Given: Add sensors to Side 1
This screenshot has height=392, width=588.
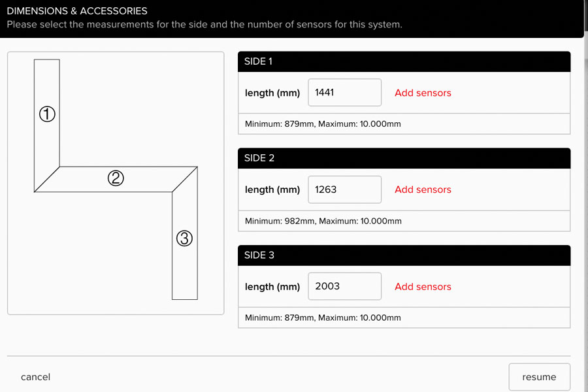Looking at the screenshot, I should pos(423,93).
